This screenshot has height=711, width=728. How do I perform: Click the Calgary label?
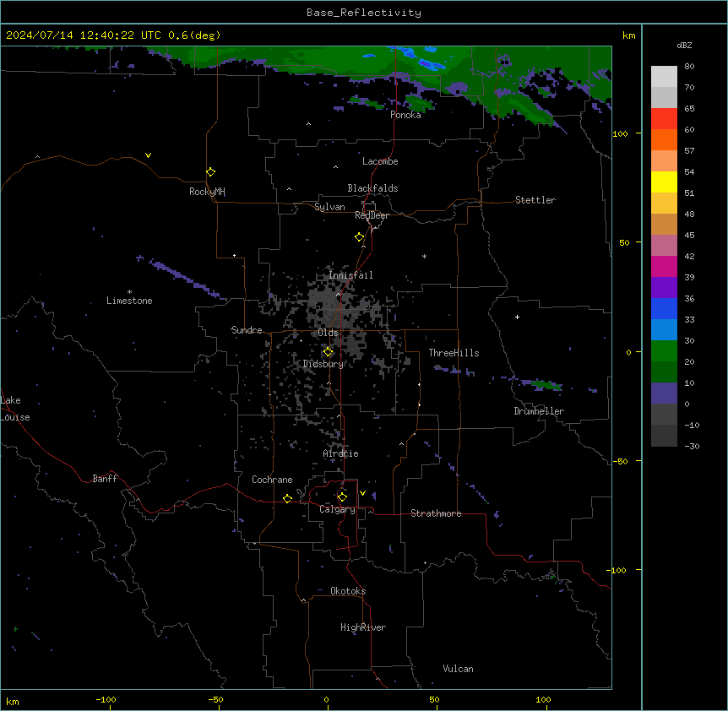(x=337, y=509)
